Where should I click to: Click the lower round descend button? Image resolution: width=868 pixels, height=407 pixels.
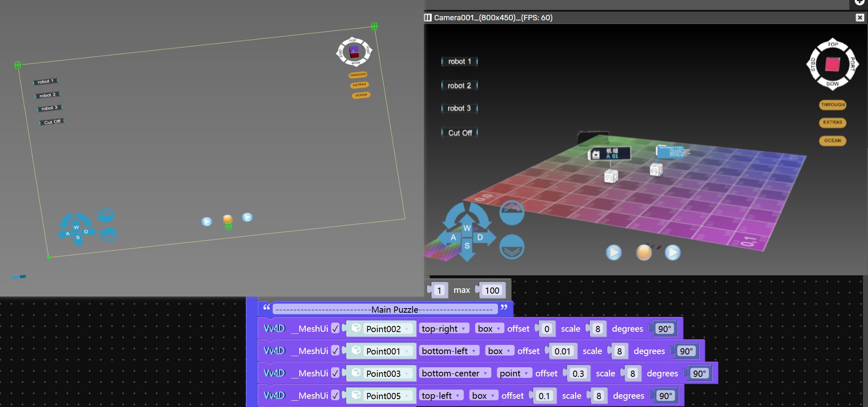512,247
